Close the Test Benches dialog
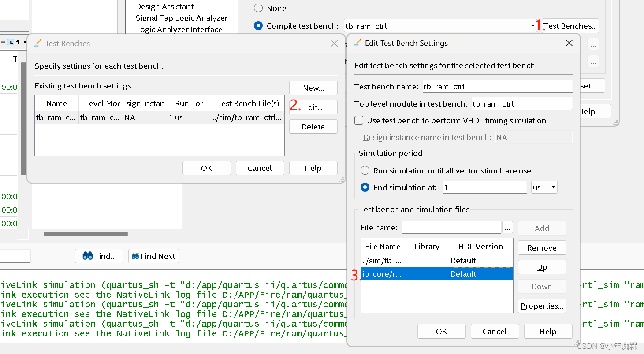644x354 pixels. point(335,44)
